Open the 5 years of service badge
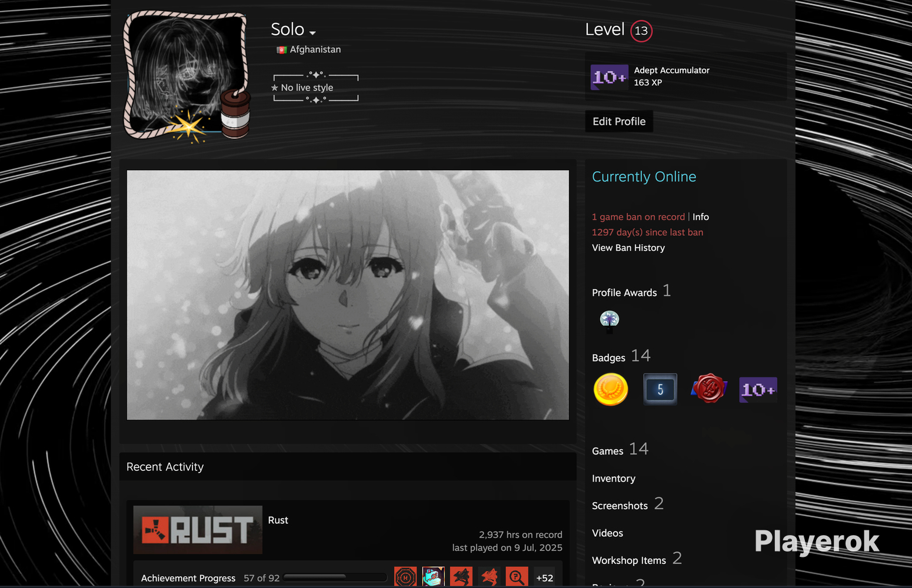Viewport: 912px width, 588px height. pyautogui.click(x=660, y=389)
